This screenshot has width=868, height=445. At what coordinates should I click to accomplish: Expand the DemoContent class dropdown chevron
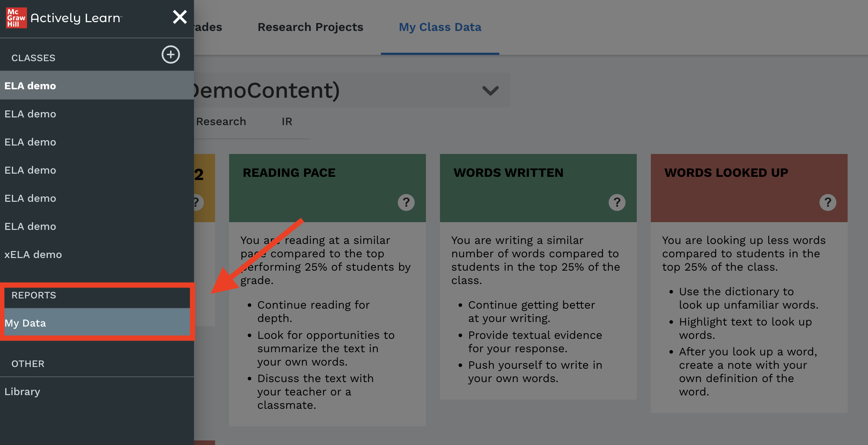pos(491,91)
